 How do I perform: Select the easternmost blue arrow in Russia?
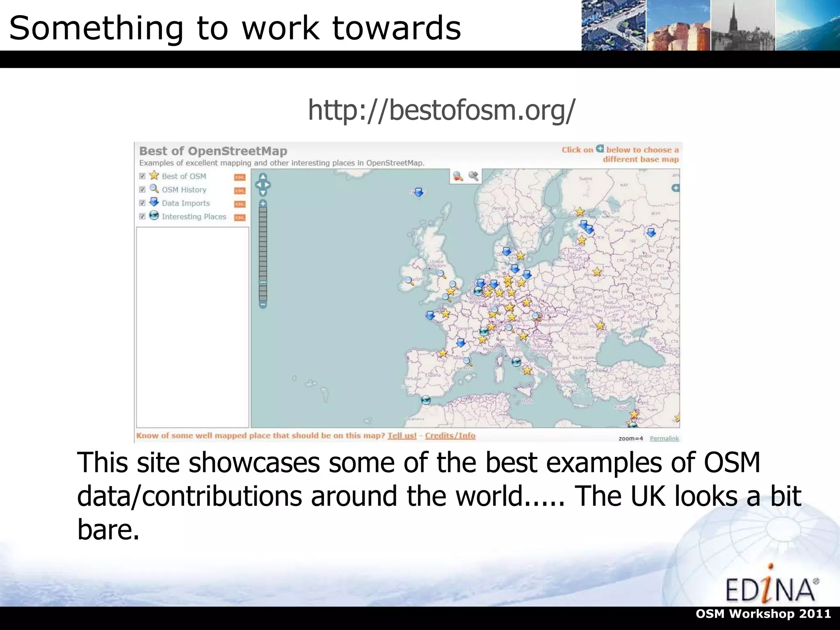click(651, 233)
